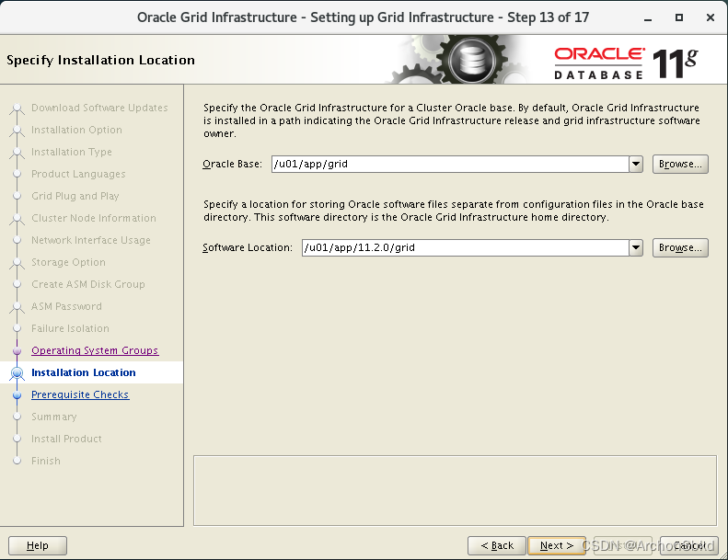728x560 pixels.
Task: Click the Grid Plug and Play step label
Action: [75, 196]
